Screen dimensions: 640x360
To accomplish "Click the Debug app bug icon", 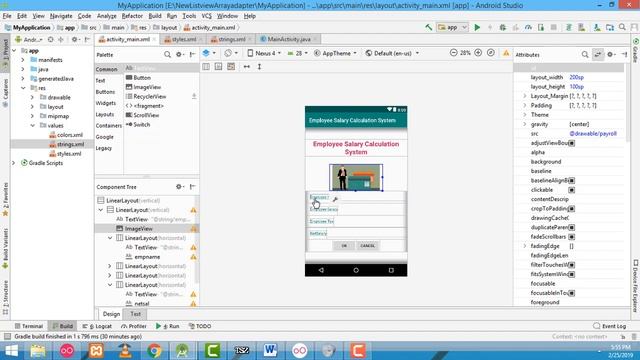I will 502,28.
